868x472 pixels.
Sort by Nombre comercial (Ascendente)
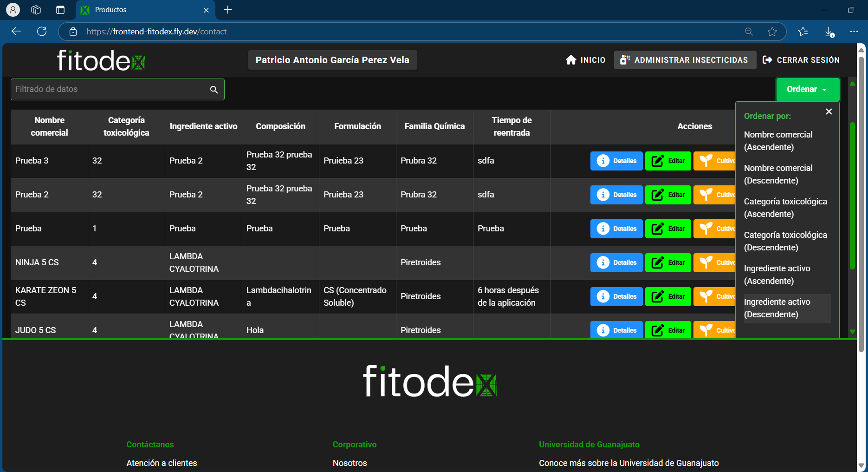787,141
